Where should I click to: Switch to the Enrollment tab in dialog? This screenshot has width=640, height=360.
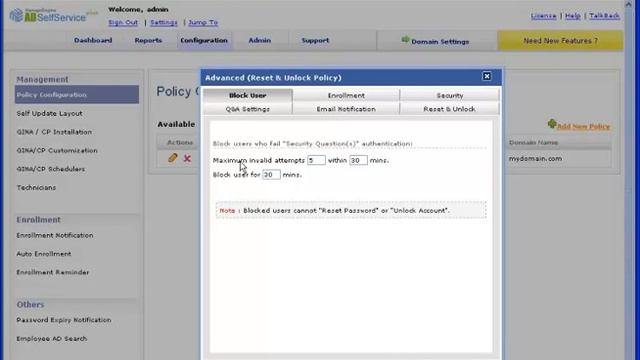pos(346,95)
